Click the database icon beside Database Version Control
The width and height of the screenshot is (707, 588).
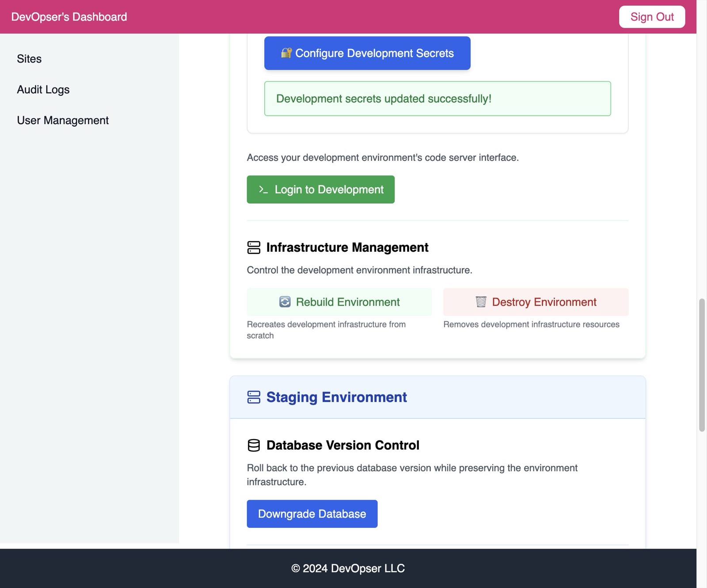coord(254,445)
